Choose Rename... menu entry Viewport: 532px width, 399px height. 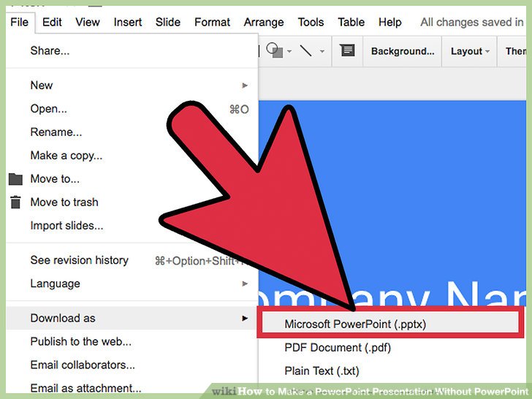(132, 132)
